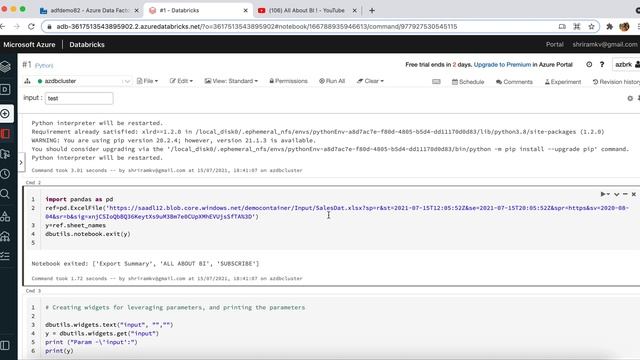The width and height of the screenshot is (640, 360).
Task: Open the Compute clusters icon in sidebar
Action: 5,236
